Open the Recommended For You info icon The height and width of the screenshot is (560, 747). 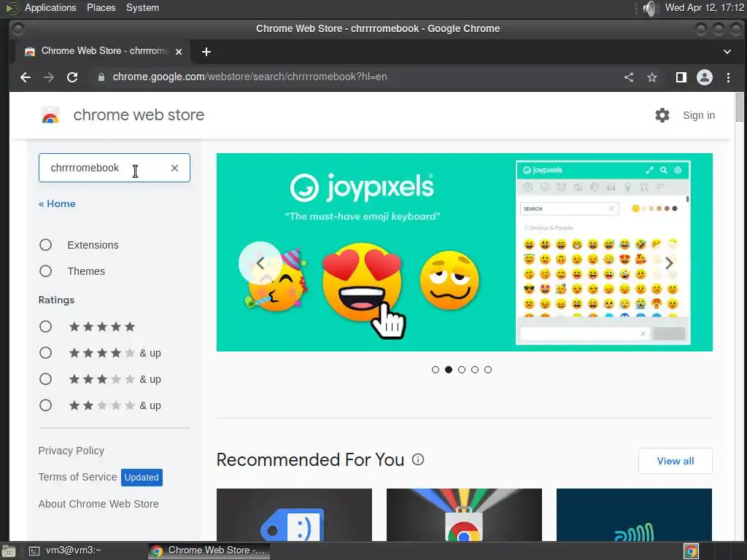coord(418,459)
